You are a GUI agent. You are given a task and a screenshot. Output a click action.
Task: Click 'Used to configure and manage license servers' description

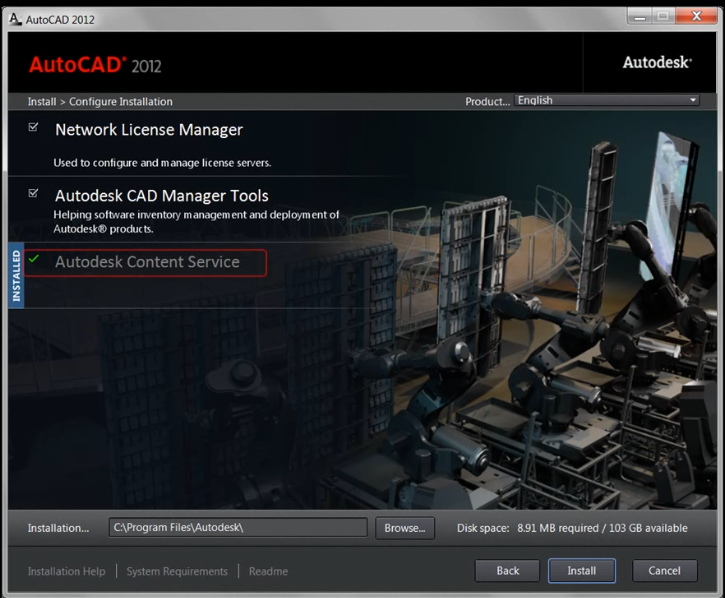pyautogui.click(x=162, y=163)
